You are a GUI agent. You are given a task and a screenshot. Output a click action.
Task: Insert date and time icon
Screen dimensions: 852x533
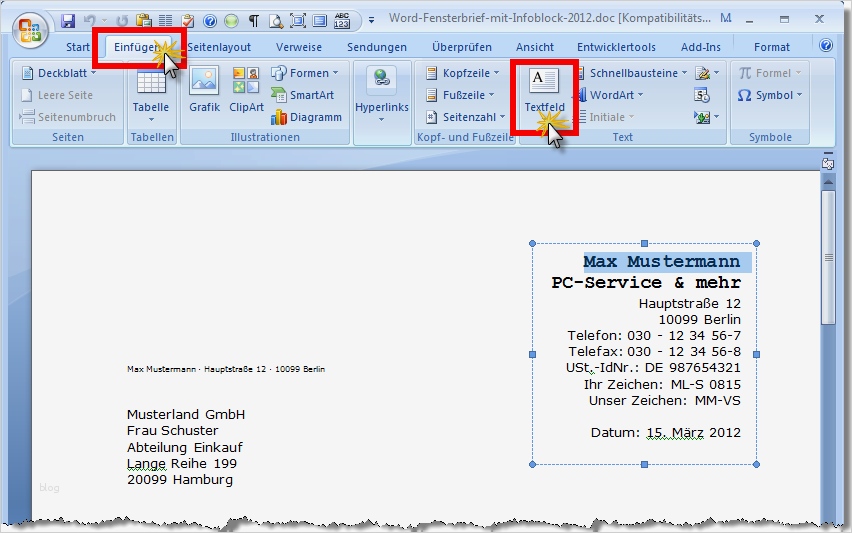click(x=702, y=96)
